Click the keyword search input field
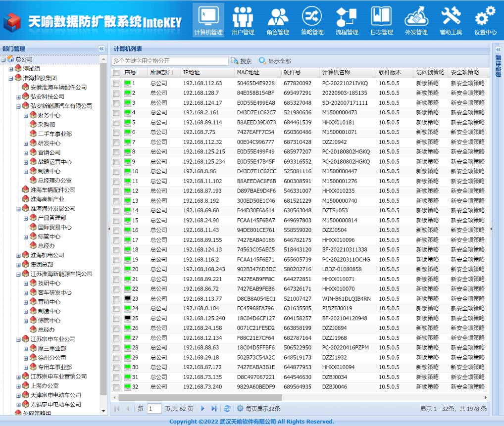The height and width of the screenshot is (426, 504). [x=169, y=61]
